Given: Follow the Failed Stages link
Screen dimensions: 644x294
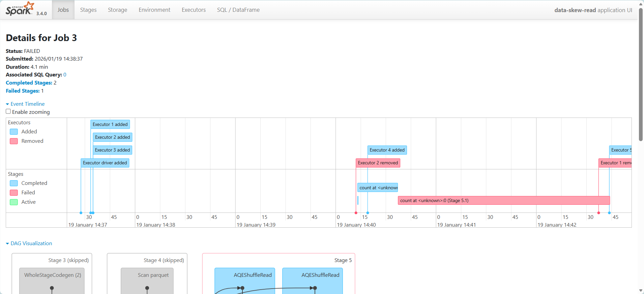Looking at the screenshot, I should (x=23, y=91).
